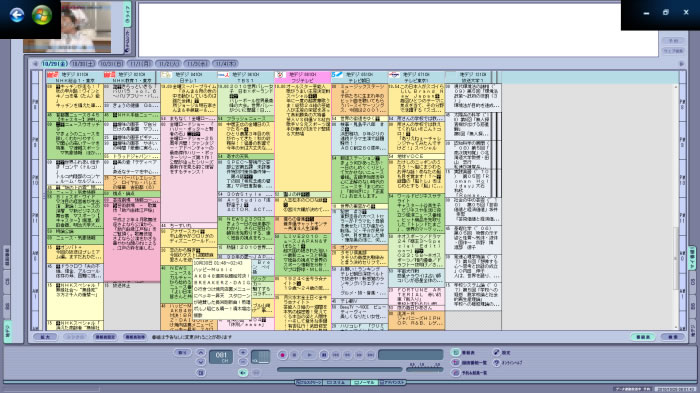Go to previous dates with left arrow

click(x=35, y=64)
